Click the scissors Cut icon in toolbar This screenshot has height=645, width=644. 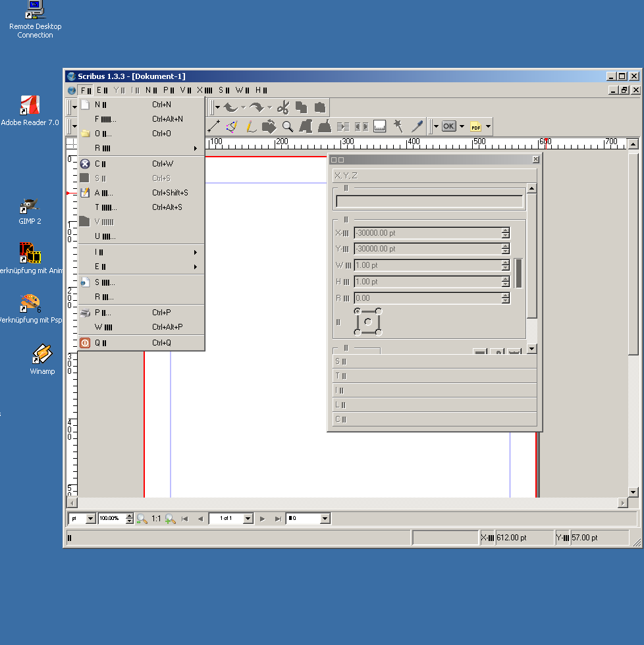pyautogui.click(x=283, y=108)
